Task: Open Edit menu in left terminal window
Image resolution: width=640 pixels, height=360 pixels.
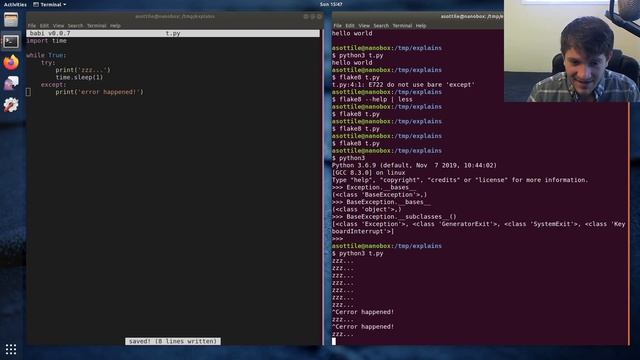Action: coord(44,26)
